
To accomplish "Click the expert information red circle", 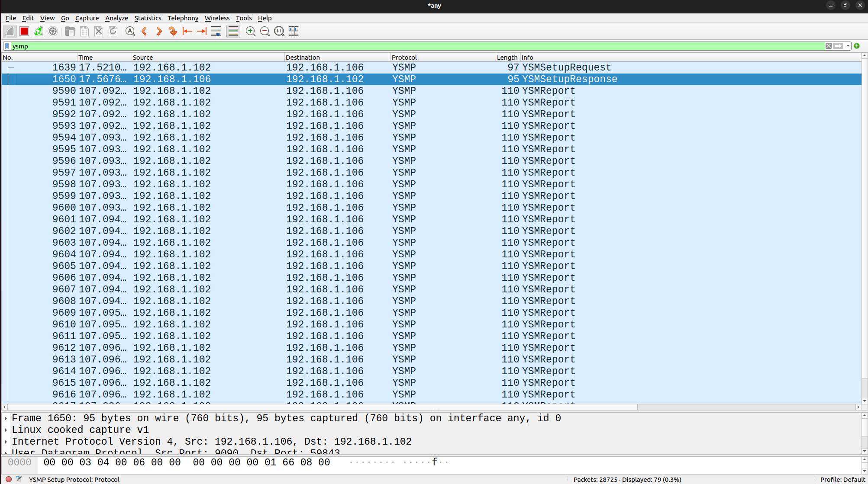I will 9,479.
